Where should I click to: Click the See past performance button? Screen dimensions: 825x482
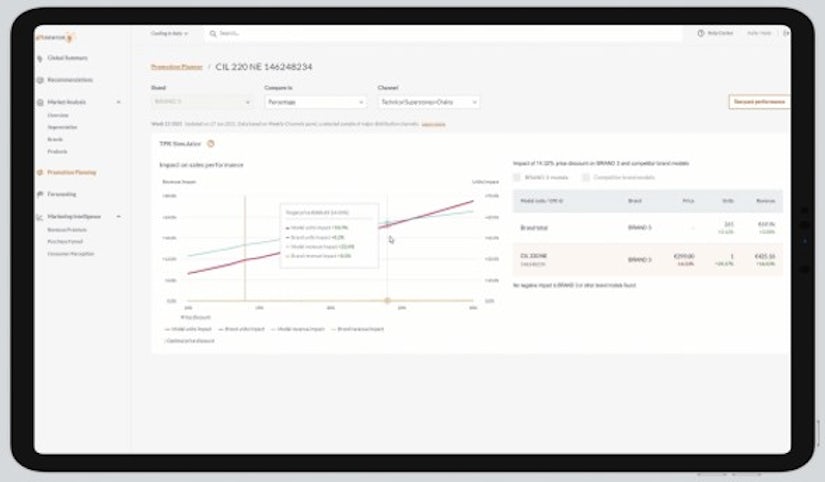[x=759, y=102]
